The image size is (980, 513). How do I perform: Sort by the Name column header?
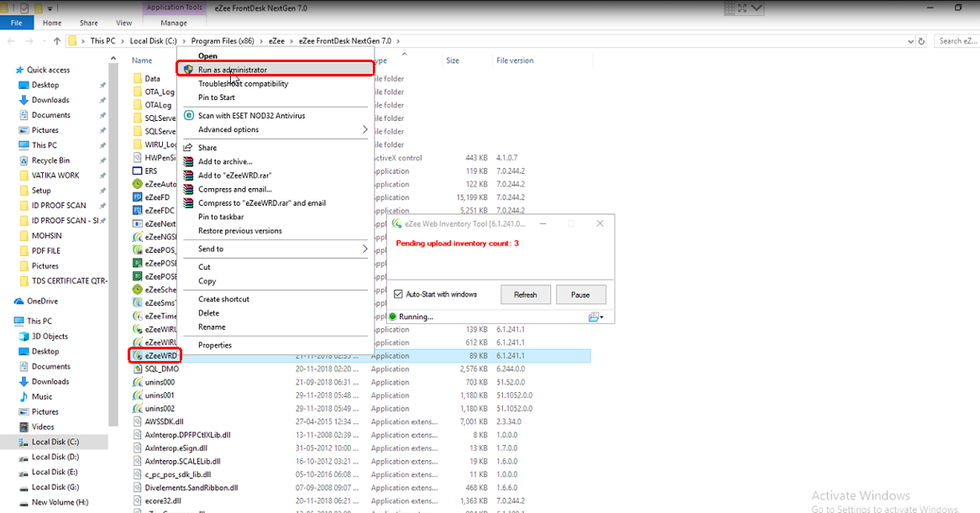142,60
